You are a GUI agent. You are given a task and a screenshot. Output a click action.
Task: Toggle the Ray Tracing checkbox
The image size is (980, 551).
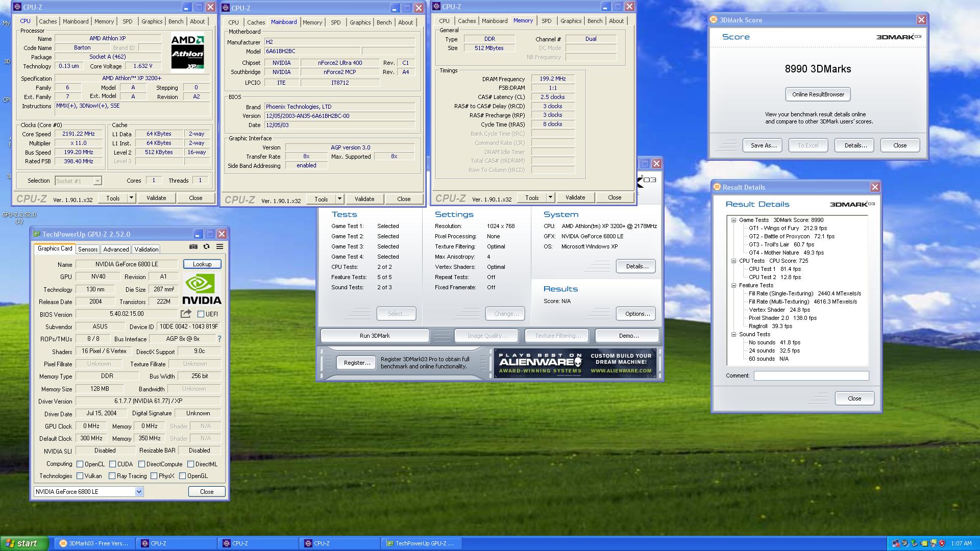pos(112,476)
